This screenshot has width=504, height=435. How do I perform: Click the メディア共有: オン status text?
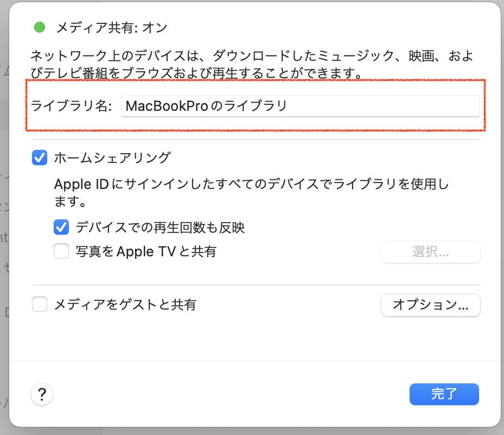tap(112, 27)
